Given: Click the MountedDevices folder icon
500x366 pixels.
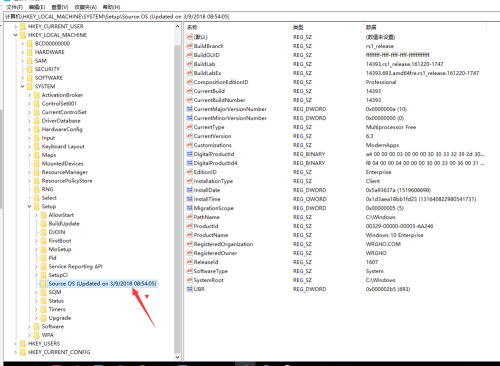Looking at the screenshot, I should pos(37,163).
